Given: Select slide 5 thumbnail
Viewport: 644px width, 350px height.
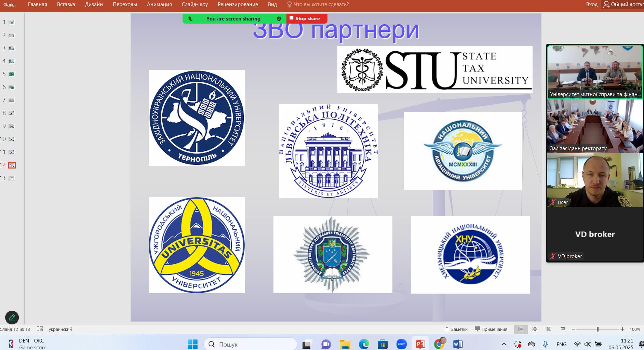Looking at the screenshot, I should point(12,75).
